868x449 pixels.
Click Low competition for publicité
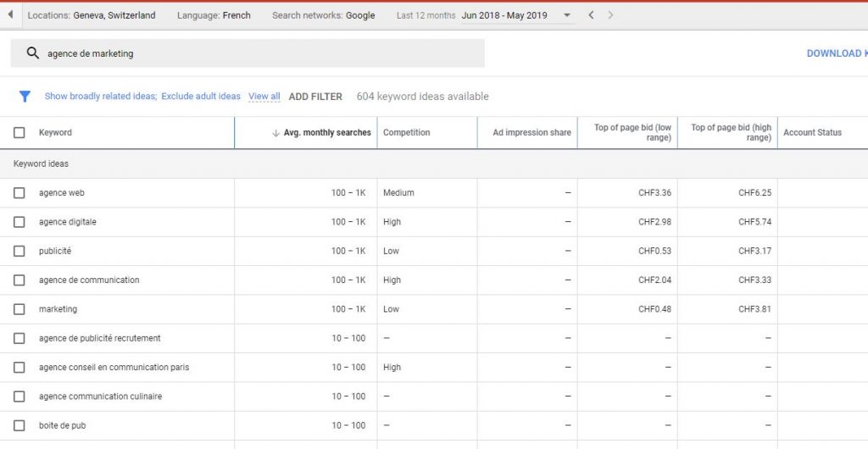coord(391,251)
